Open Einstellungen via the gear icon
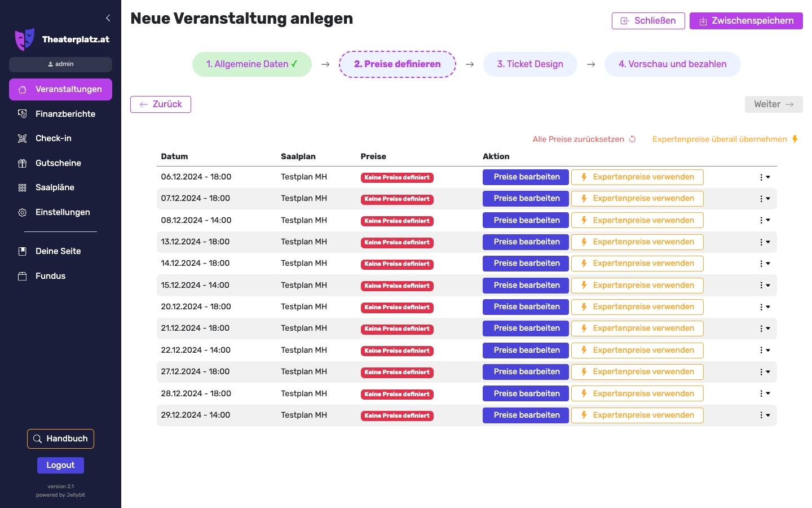This screenshot has width=812, height=508. point(23,212)
